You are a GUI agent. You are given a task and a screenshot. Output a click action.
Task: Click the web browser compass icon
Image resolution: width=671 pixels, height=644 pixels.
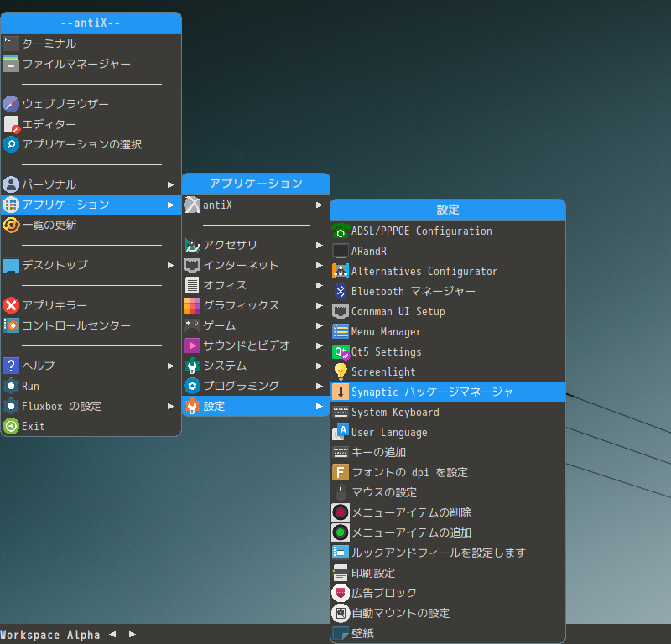pyautogui.click(x=11, y=103)
